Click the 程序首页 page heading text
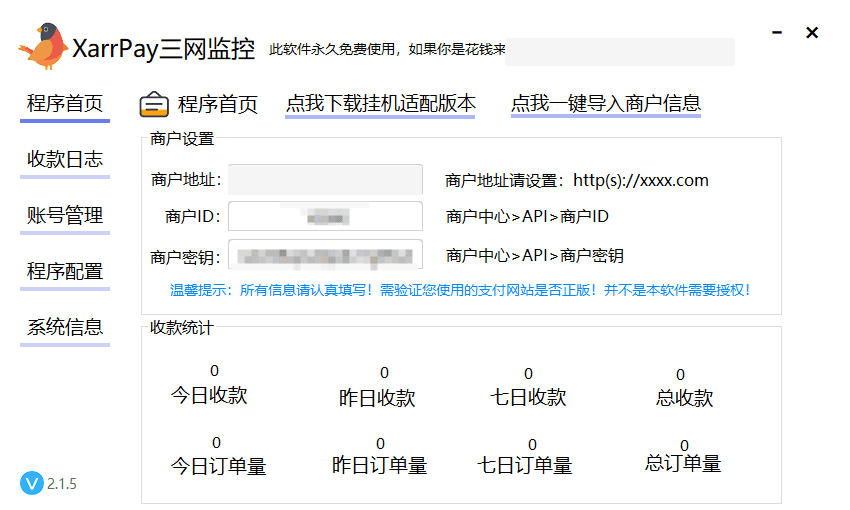This screenshot has height=510, width=850. 218,104
